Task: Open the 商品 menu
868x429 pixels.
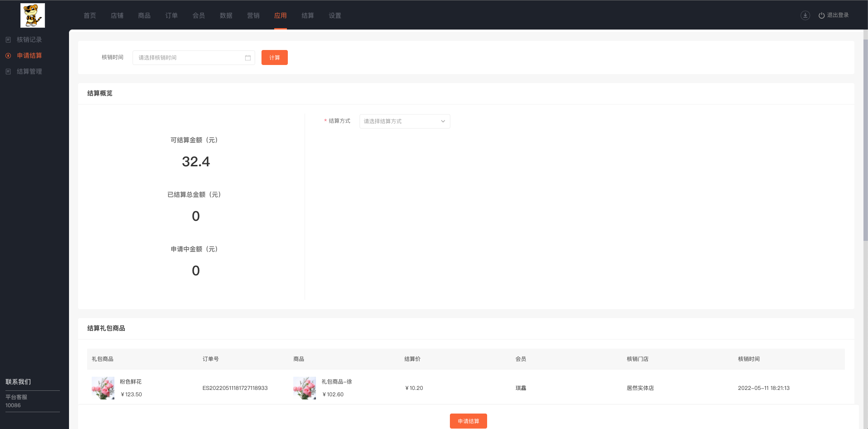Action: (144, 15)
